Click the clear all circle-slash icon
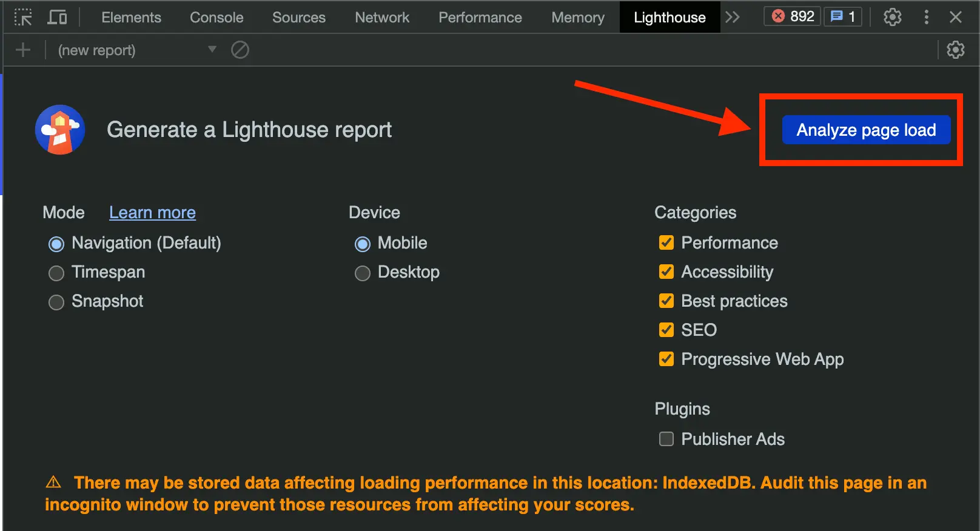 (240, 50)
